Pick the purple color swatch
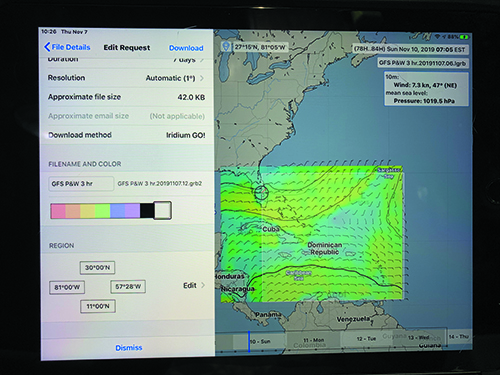The image size is (500, 375). (132, 211)
